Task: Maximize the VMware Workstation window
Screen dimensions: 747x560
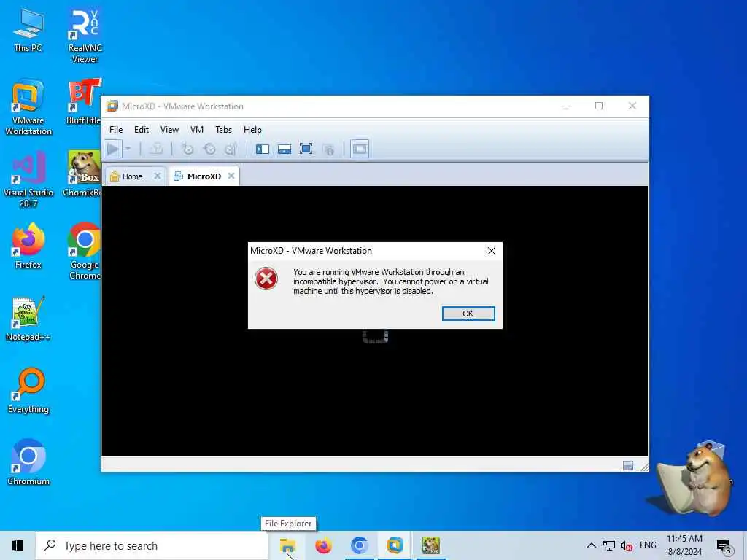Action: [x=599, y=106]
